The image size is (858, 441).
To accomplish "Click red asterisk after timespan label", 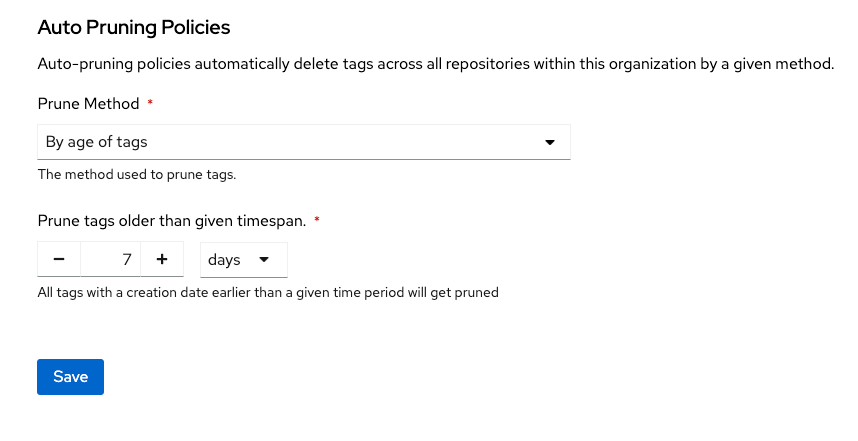I will click(x=318, y=220).
